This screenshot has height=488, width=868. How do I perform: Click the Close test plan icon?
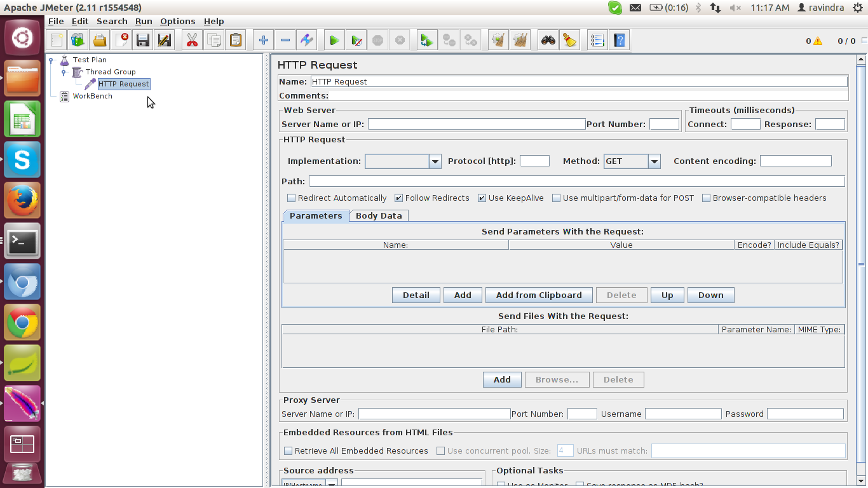[x=121, y=41]
